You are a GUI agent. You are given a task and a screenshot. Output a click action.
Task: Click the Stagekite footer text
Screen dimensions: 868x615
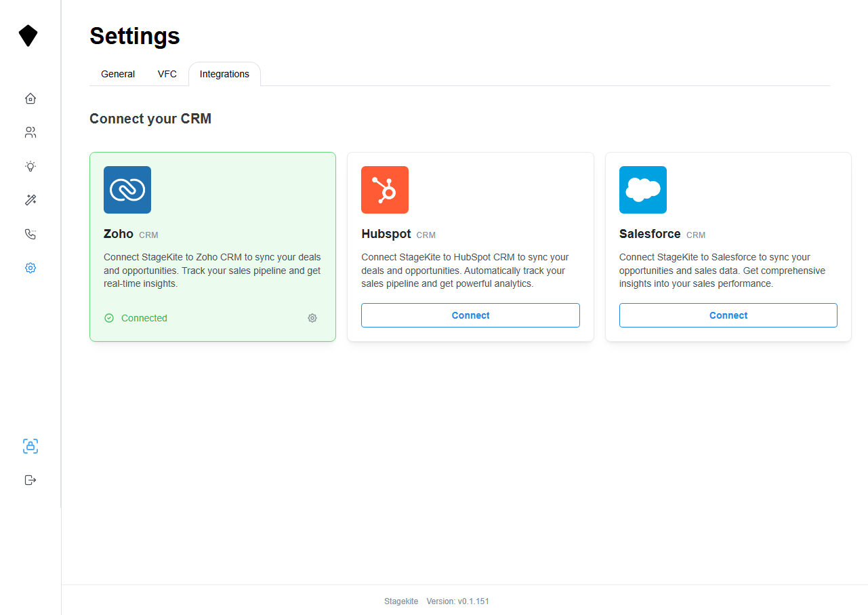click(401, 601)
